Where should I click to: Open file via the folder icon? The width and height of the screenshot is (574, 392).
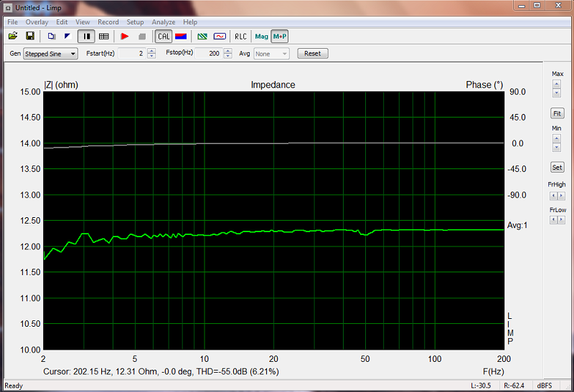pyautogui.click(x=13, y=36)
